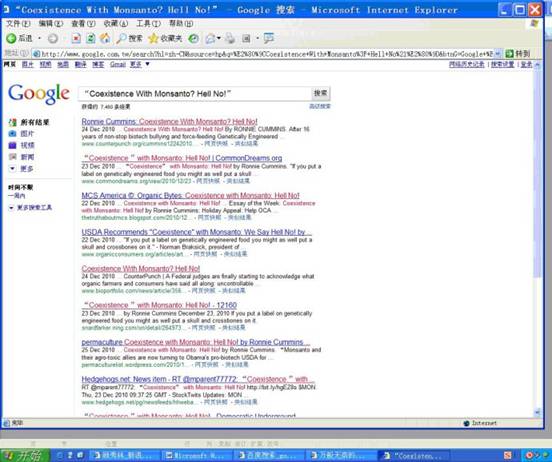
Task: Click 地图 maps link in top bar
Action: click(63, 64)
